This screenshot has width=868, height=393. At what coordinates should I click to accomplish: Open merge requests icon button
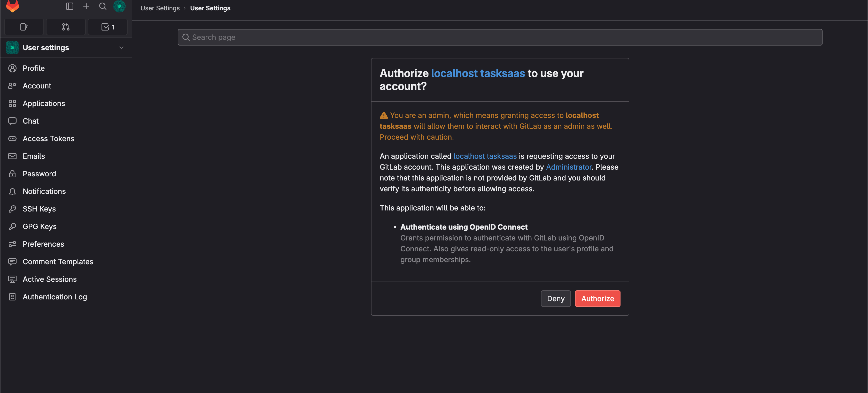[66, 27]
